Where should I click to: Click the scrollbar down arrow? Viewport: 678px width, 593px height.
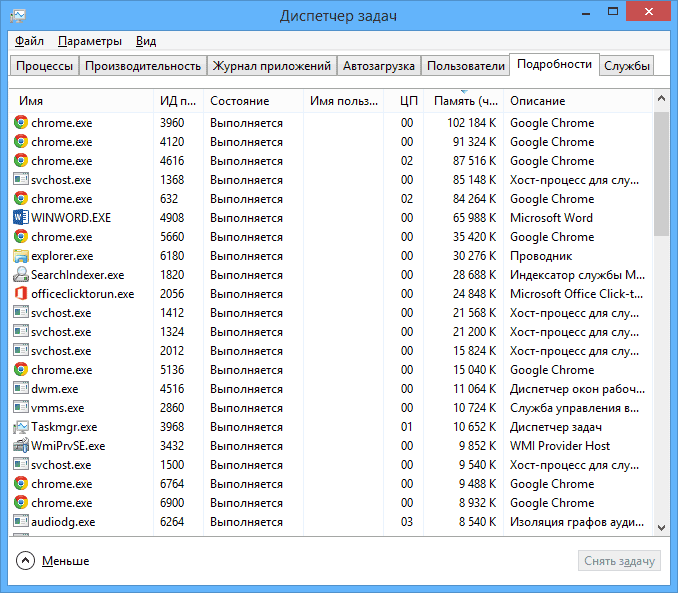[661, 527]
